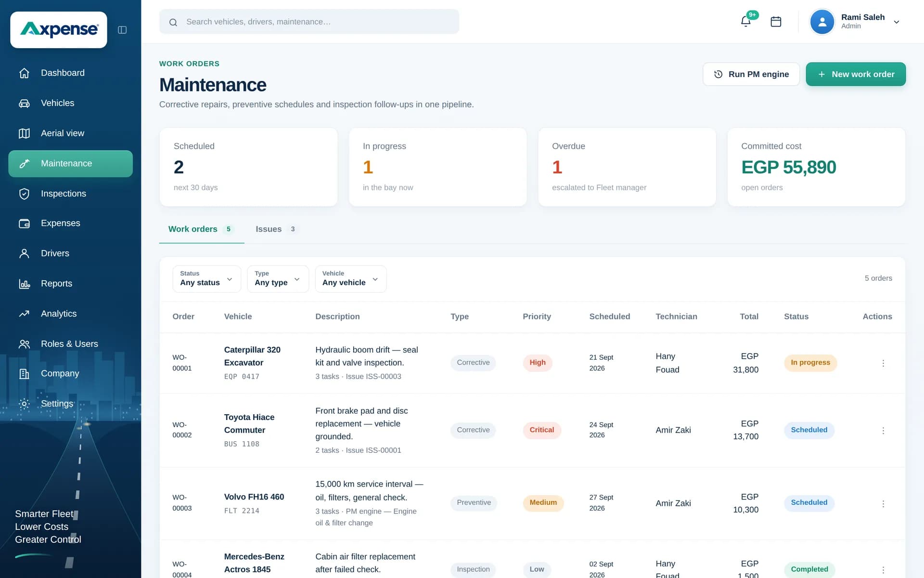Click the Roles & Users people icon
Viewport: 924px width, 578px height.
tap(24, 344)
